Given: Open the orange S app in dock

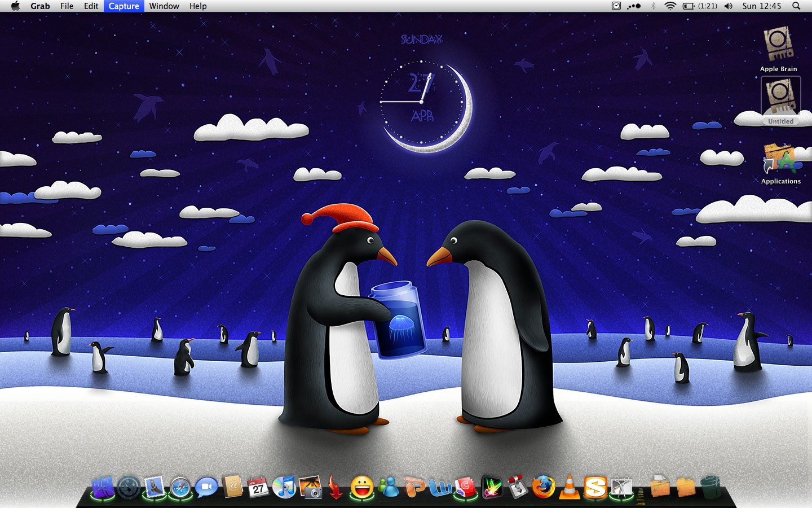Looking at the screenshot, I should click(595, 487).
